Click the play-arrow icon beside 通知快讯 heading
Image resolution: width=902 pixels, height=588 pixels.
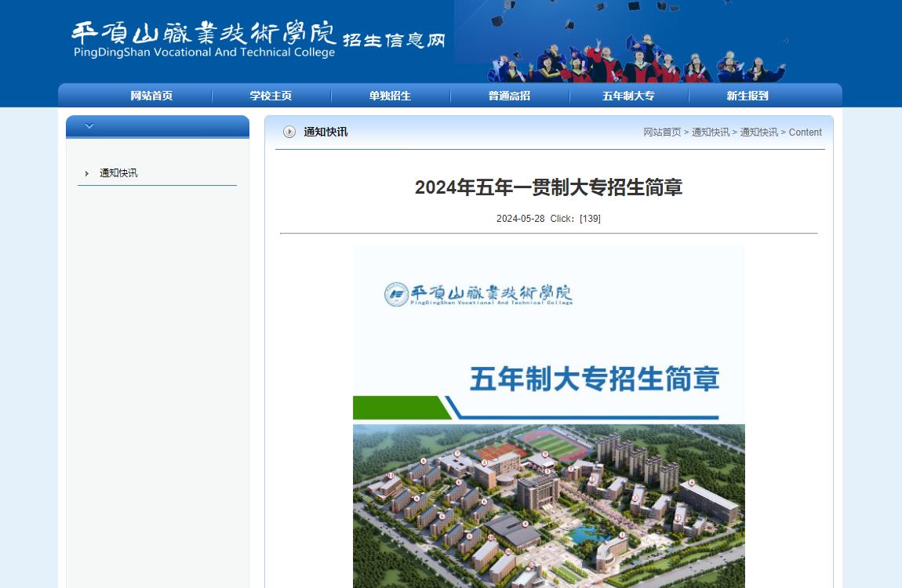coord(289,132)
